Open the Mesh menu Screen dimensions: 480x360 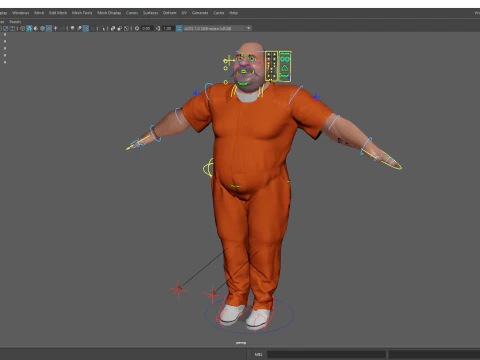39,13
